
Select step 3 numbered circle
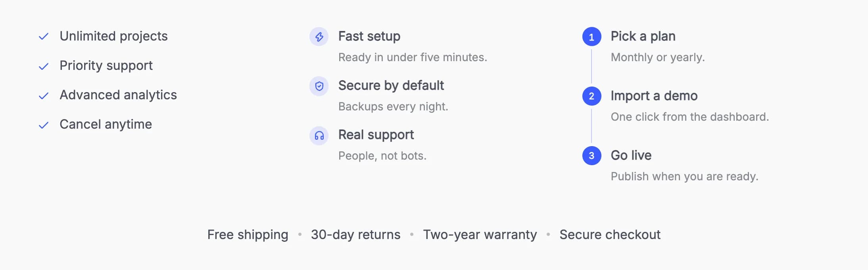(x=591, y=156)
